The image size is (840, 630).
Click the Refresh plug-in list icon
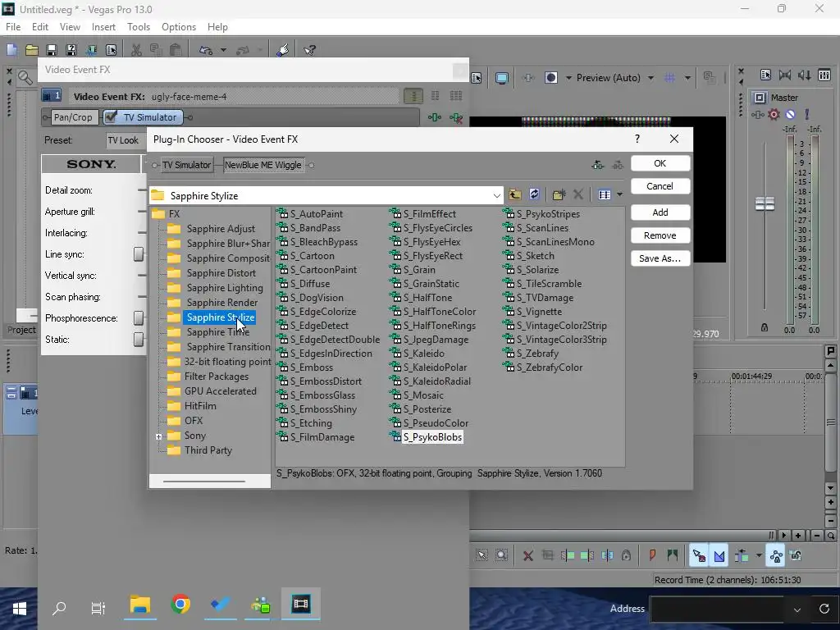coord(534,194)
